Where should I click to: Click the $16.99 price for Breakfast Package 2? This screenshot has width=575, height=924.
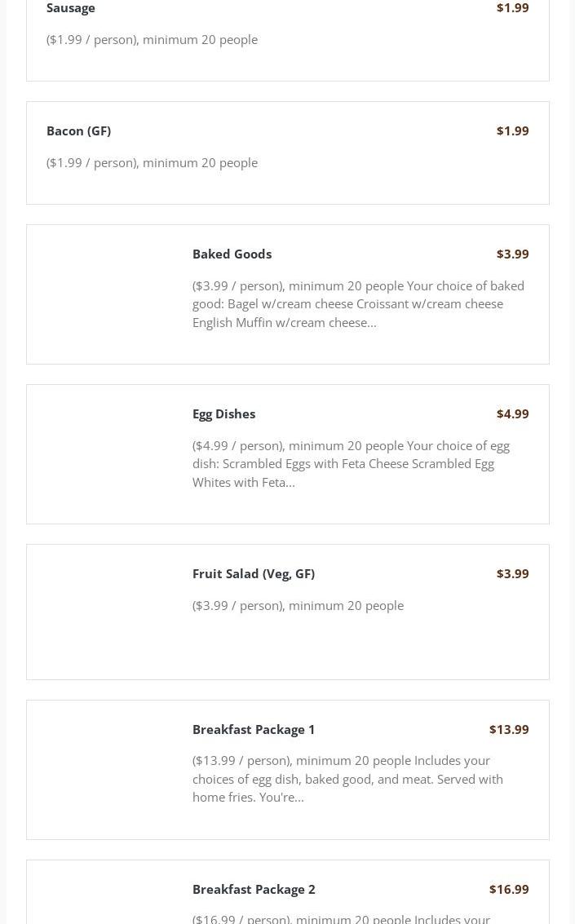click(x=508, y=889)
